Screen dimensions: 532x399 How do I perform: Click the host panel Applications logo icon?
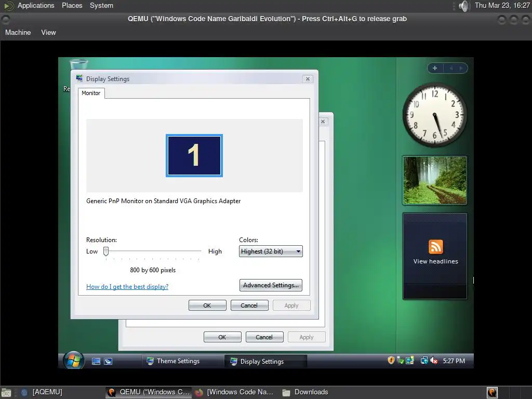click(x=8, y=6)
